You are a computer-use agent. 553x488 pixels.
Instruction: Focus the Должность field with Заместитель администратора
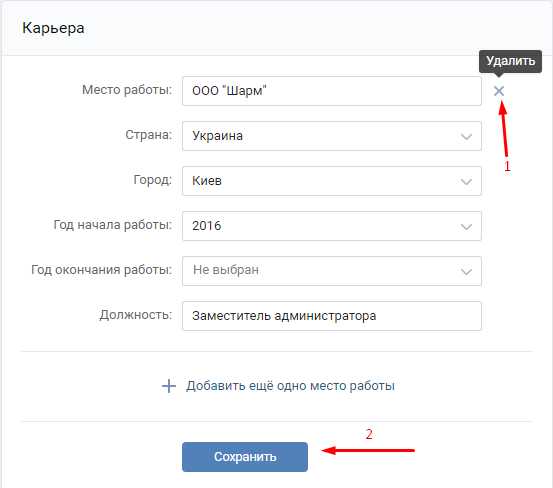click(x=332, y=316)
